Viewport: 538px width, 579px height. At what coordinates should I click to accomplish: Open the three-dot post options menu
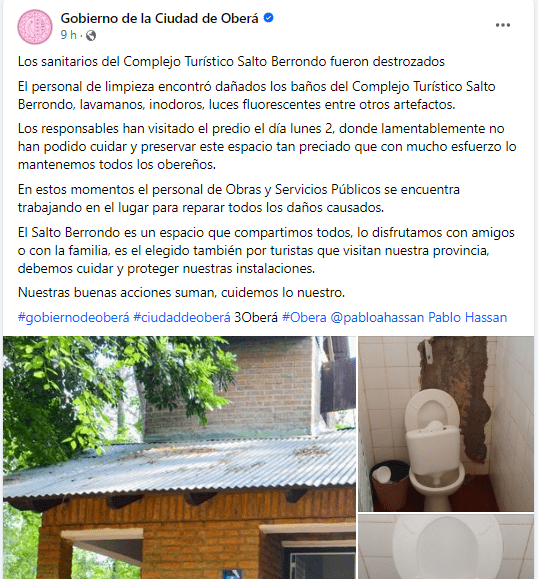503,25
